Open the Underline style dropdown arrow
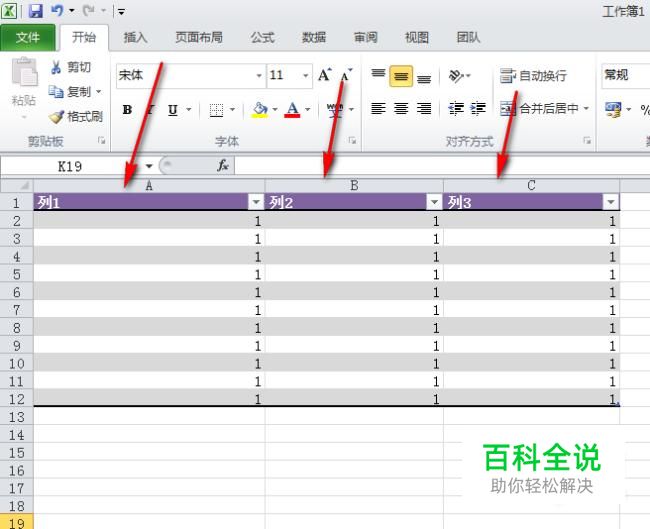Viewport: 650px width, 529px height. [189, 109]
